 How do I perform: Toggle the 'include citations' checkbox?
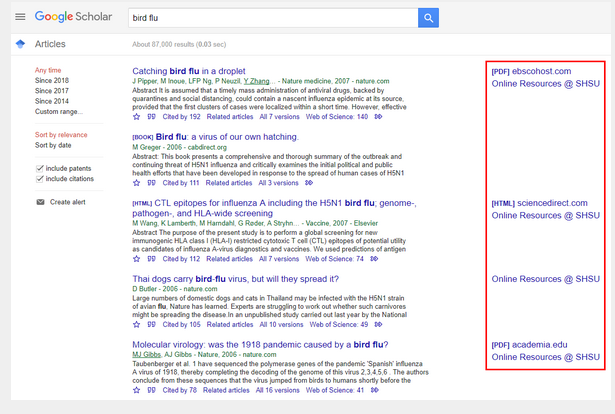coord(40,179)
